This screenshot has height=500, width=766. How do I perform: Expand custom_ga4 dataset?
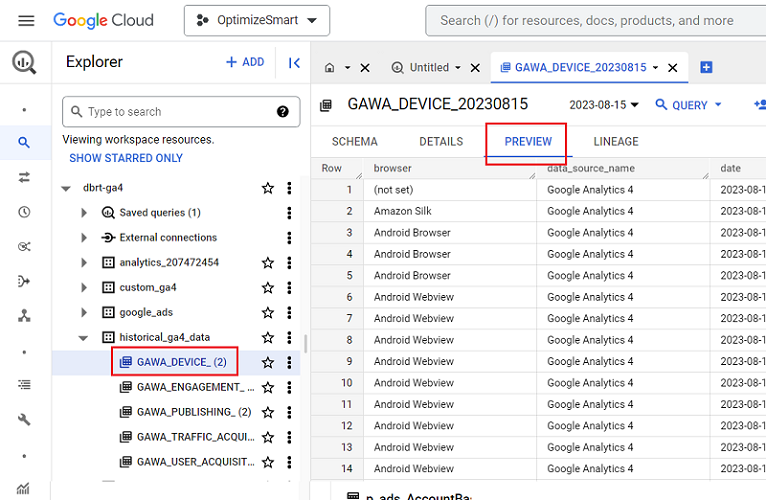coord(84,287)
